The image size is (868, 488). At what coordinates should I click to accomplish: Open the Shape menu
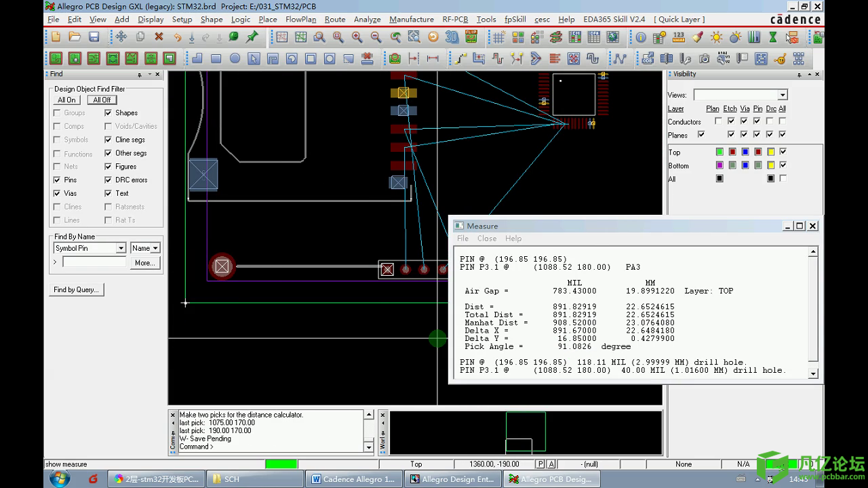(x=212, y=19)
